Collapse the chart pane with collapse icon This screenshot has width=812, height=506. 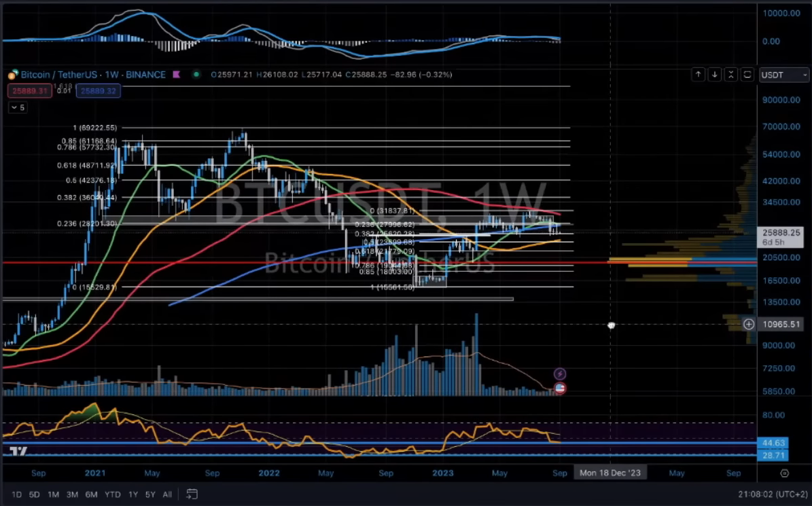coord(731,75)
